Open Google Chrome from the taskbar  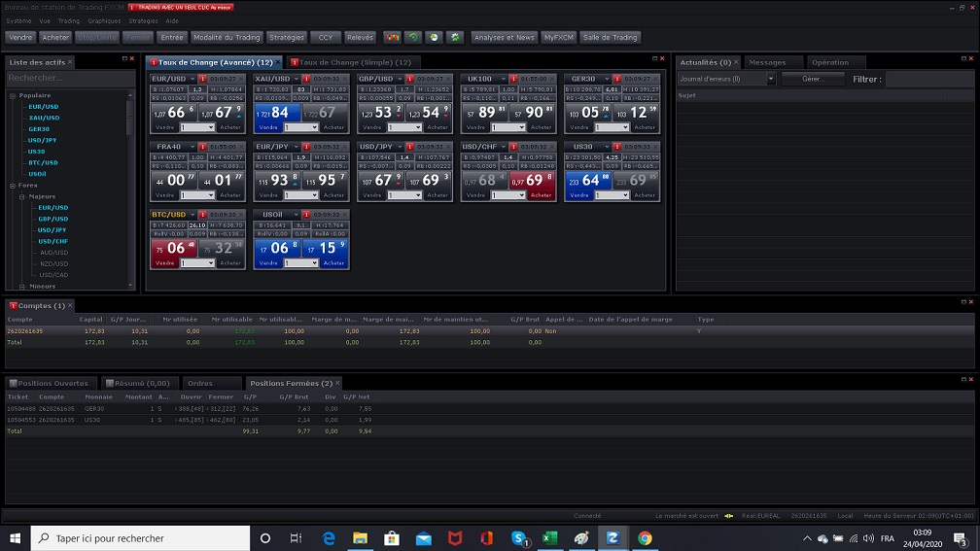645,537
